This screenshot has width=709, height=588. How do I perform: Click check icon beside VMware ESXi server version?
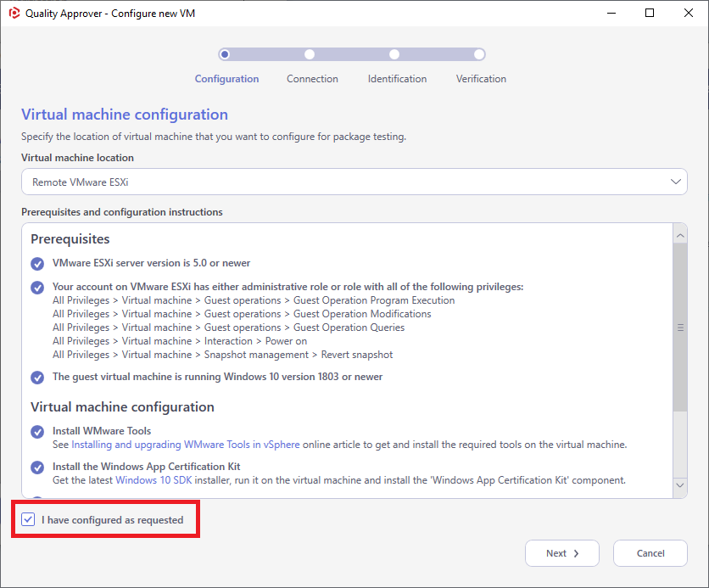click(x=37, y=264)
